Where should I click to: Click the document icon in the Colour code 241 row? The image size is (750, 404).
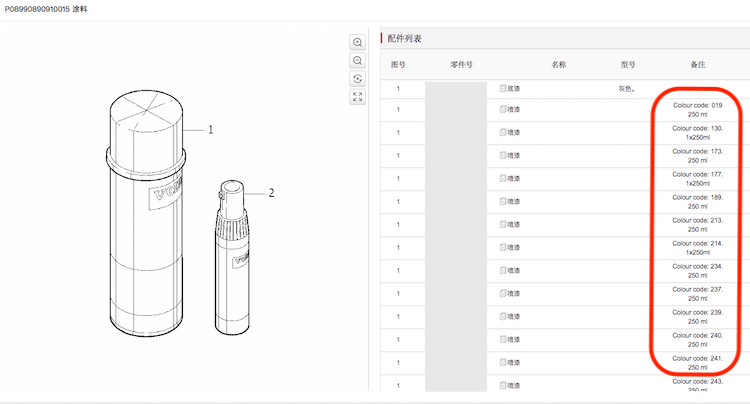coord(503,362)
